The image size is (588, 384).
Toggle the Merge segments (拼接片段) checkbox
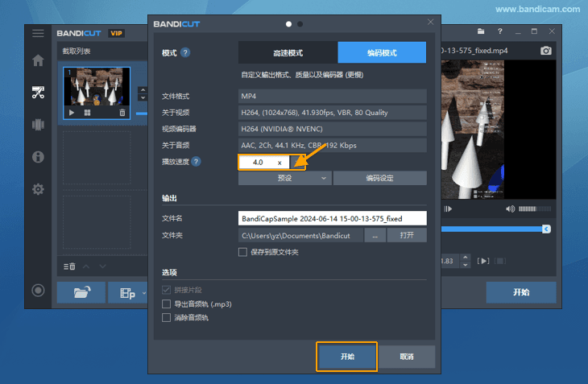166,290
